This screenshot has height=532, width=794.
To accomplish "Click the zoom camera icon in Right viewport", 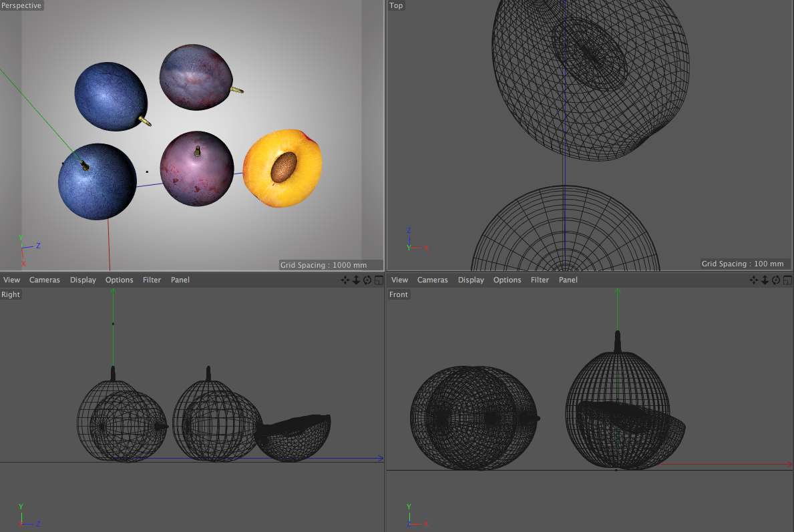I will [x=356, y=280].
